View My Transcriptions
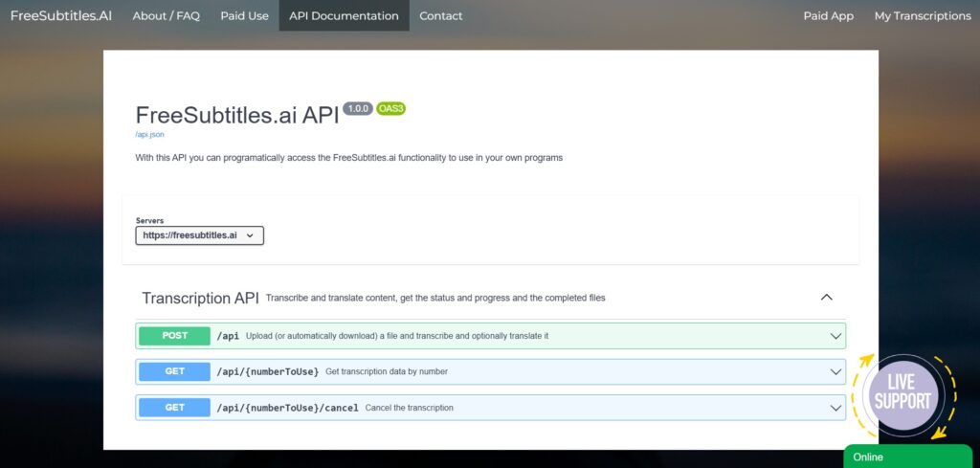 tap(923, 15)
